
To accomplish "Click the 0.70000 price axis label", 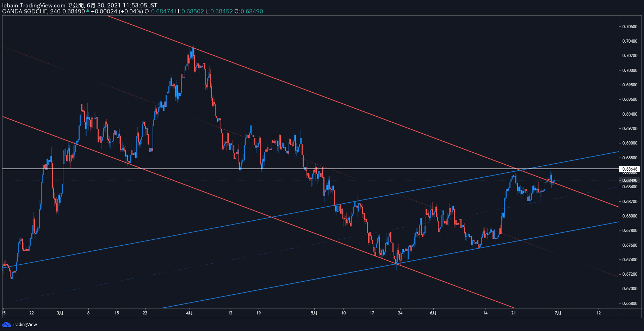I will coord(630,71).
